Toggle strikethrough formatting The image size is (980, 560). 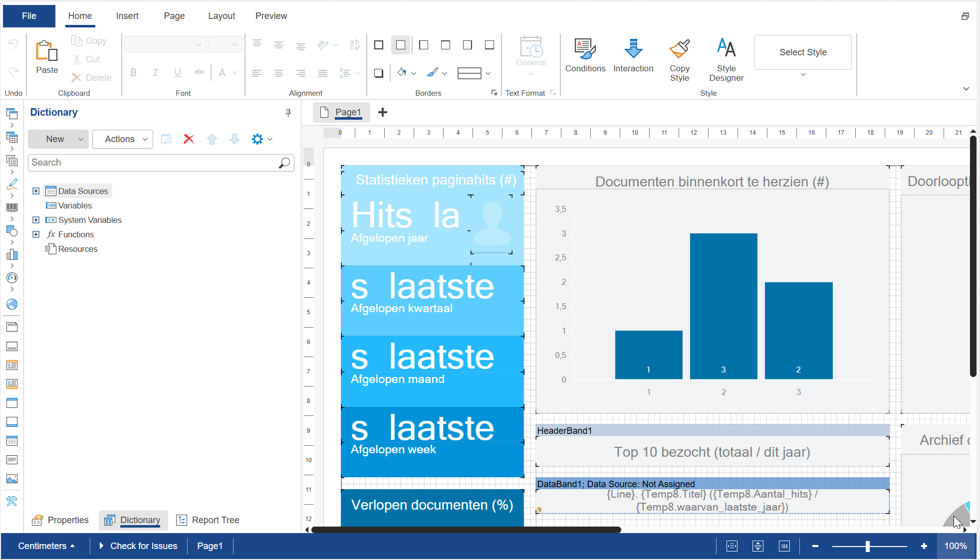click(200, 73)
